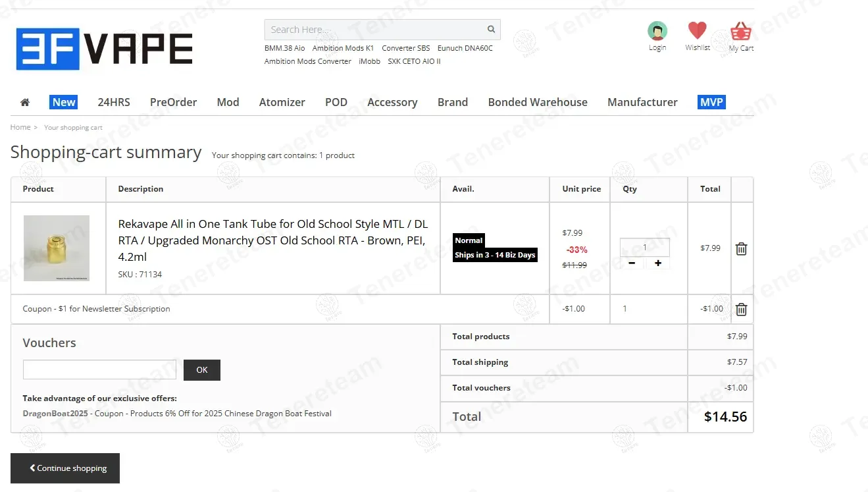Click the Ambition Mods K1 suggestion
Viewport: 868px width, 492px height.
coord(343,48)
